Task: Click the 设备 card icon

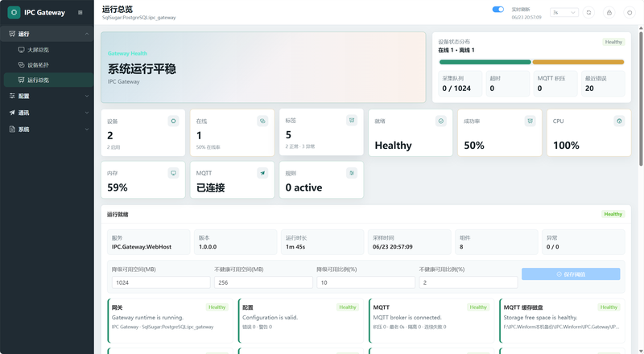Action: 173,121
